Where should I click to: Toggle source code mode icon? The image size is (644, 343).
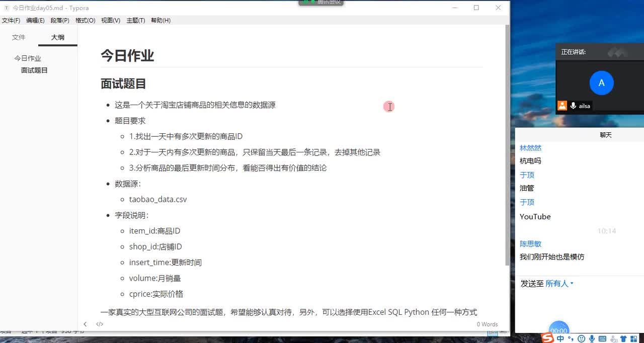pos(100,324)
